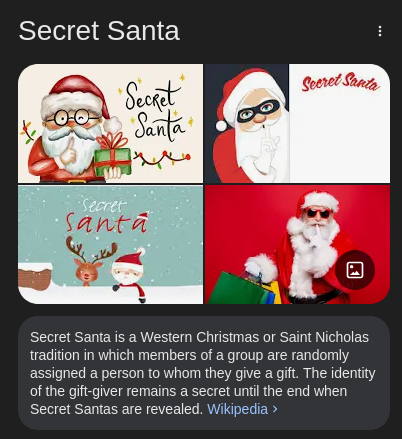Click the image gallery icon on red Santa photo
The height and width of the screenshot is (439, 402).
point(355,270)
